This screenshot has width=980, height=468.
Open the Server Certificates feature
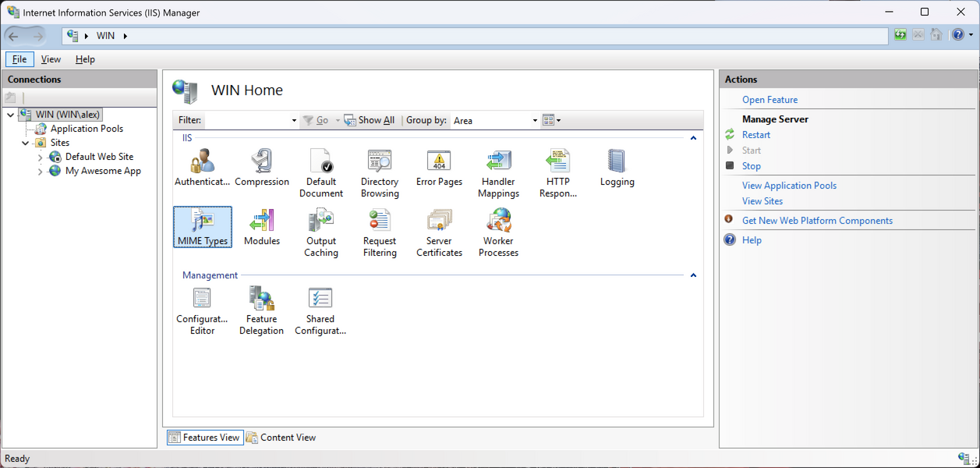[439, 232]
